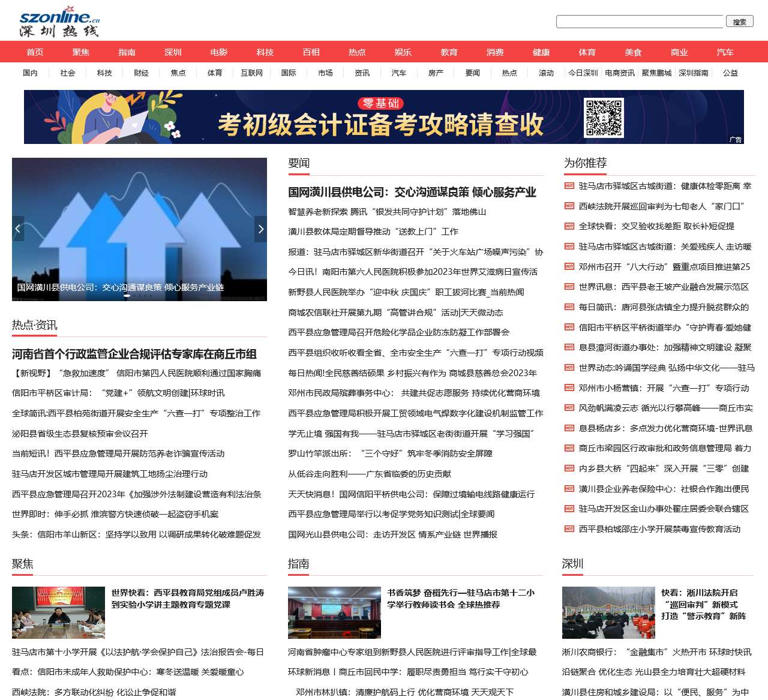Open the 电影 tab in red navigation
This screenshot has height=700, width=768.
(219, 52)
